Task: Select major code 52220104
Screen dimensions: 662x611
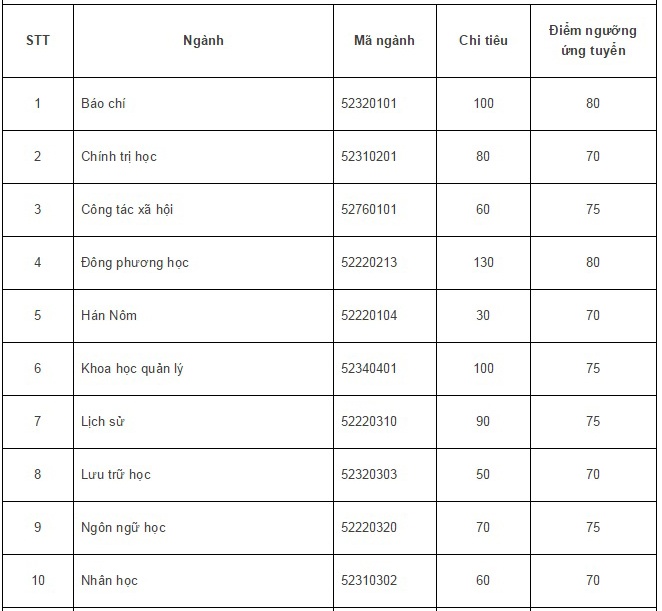Action: click(x=369, y=316)
